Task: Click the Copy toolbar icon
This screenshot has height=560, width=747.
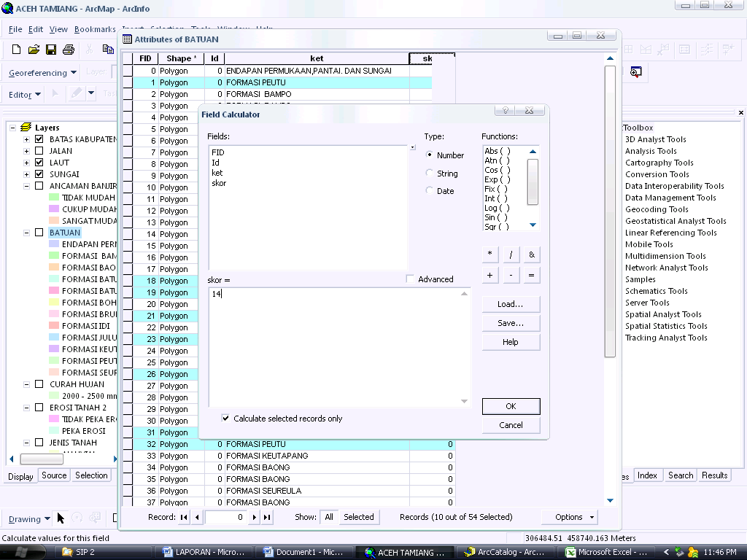Action: pyautogui.click(x=108, y=49)
